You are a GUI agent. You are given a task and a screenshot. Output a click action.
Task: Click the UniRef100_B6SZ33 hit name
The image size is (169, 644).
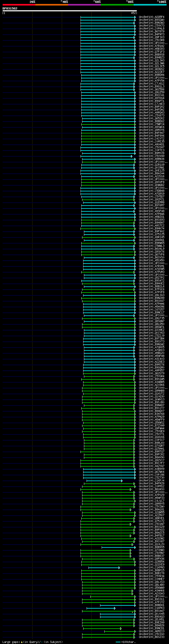tap(152, 637)
